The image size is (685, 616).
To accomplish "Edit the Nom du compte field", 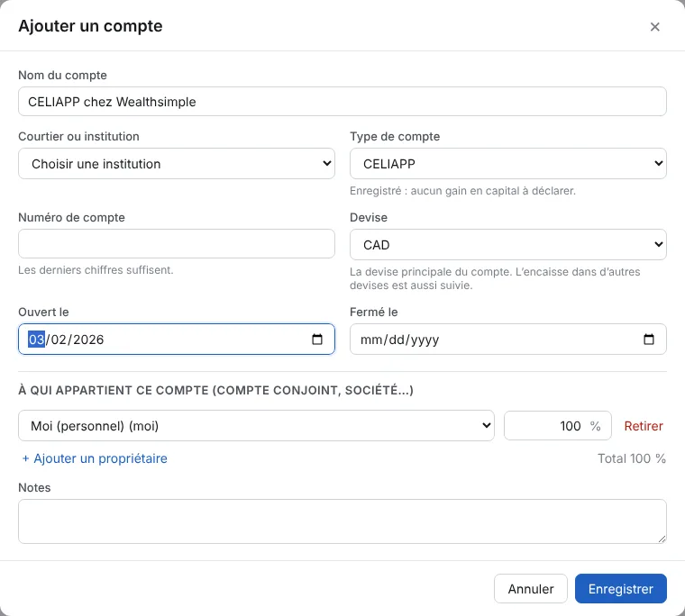I will [x=342, y=101].
